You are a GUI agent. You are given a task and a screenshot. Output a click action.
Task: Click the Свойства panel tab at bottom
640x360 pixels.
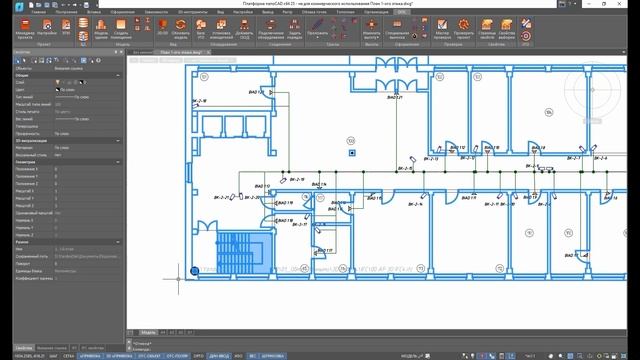click(x=24, y=348)
